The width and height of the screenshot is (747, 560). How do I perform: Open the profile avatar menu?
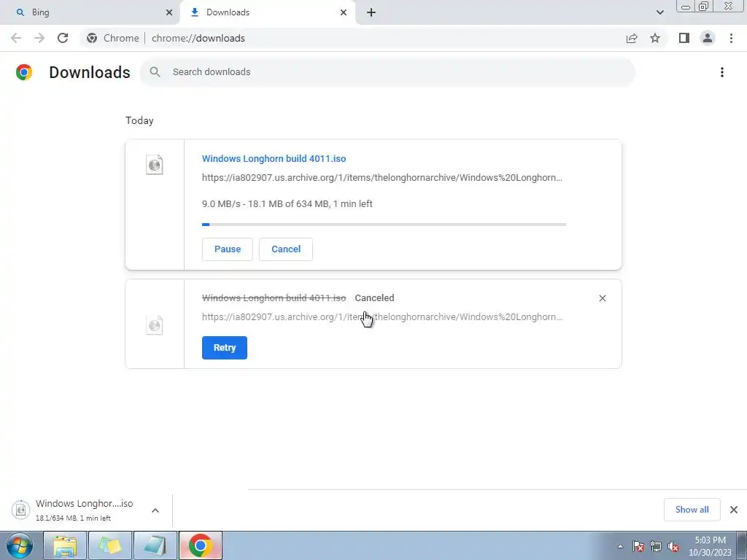pos(708,38)
